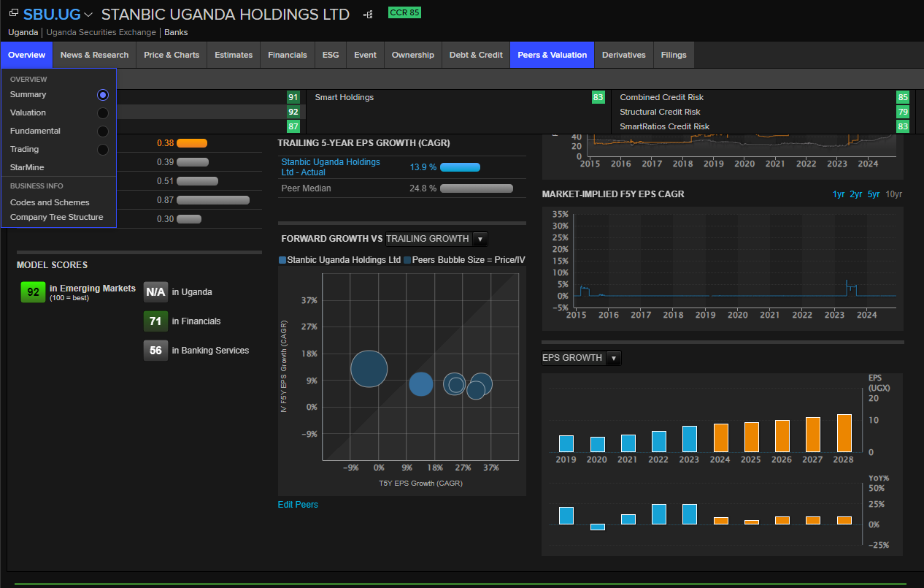This screenshot has height=588, width=924.
Task: Click the company tree structure icon
Action: [x=369, y=14]
